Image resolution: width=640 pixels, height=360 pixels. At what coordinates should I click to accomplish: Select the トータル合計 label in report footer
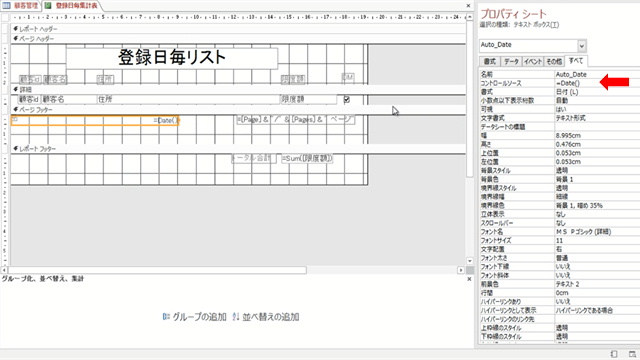pyautogui.click(x=254, y=158)
